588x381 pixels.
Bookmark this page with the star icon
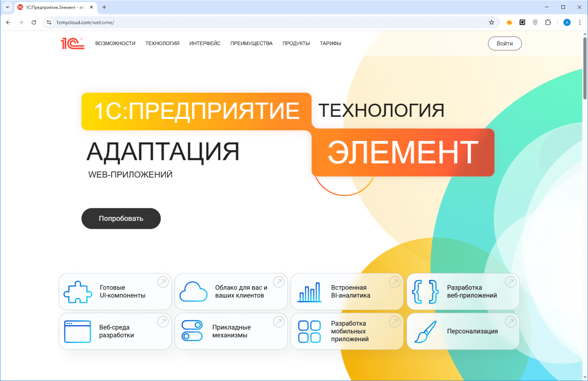coord(492,23)
